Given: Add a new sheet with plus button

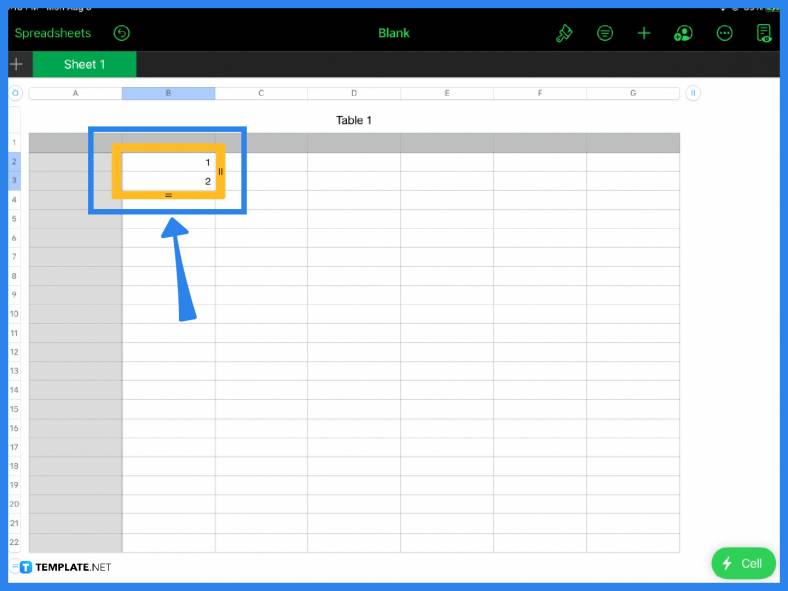Looking at the screenshot, I should point(16,64).
